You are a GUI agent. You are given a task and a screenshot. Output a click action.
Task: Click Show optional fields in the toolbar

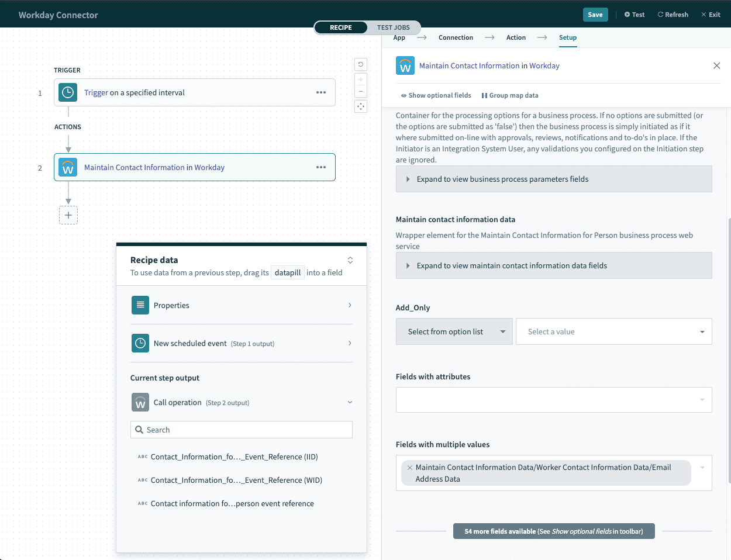tap(436, 95)
